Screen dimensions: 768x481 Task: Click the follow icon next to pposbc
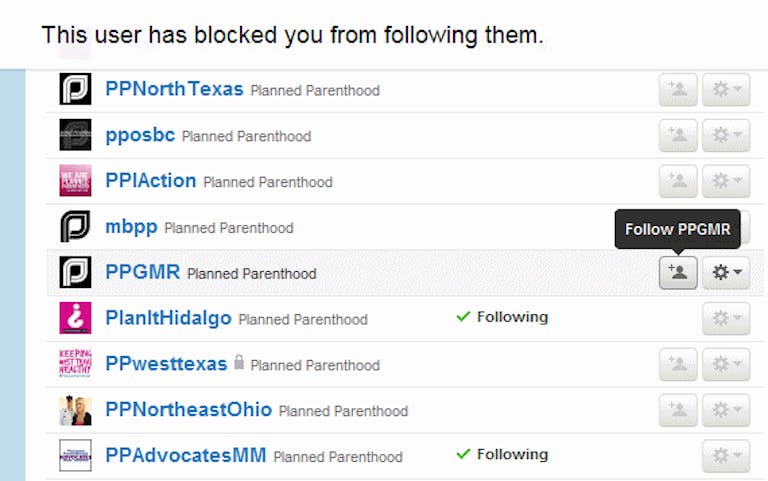pyautogui.click(x=678, y=135)
